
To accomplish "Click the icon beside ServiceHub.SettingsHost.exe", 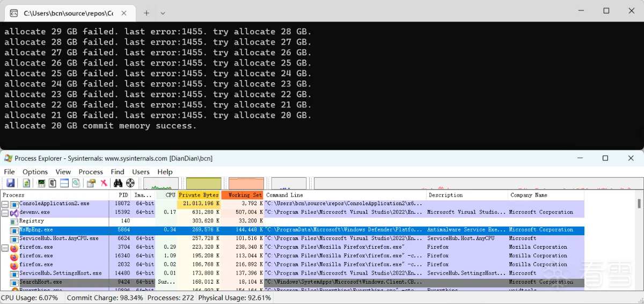I will pos(14,273).
